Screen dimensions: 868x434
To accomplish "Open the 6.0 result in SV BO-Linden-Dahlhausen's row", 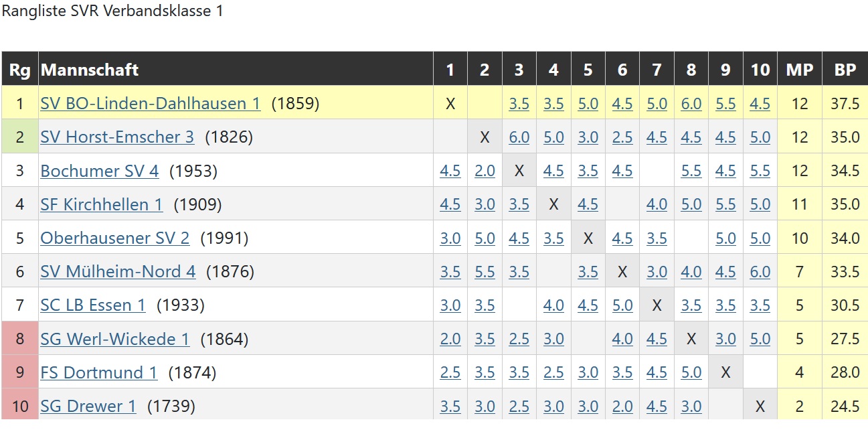I will [x=691, y=104].
